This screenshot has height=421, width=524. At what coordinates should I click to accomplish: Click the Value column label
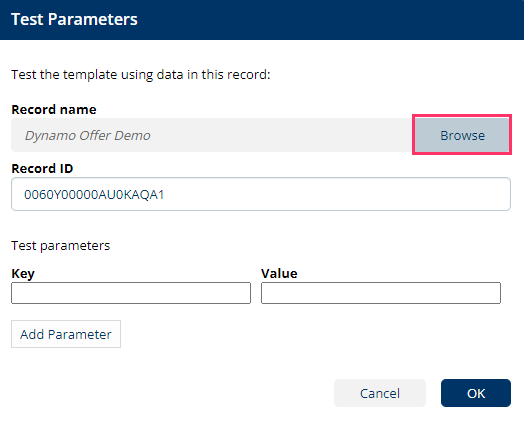[x=279, y=273]
